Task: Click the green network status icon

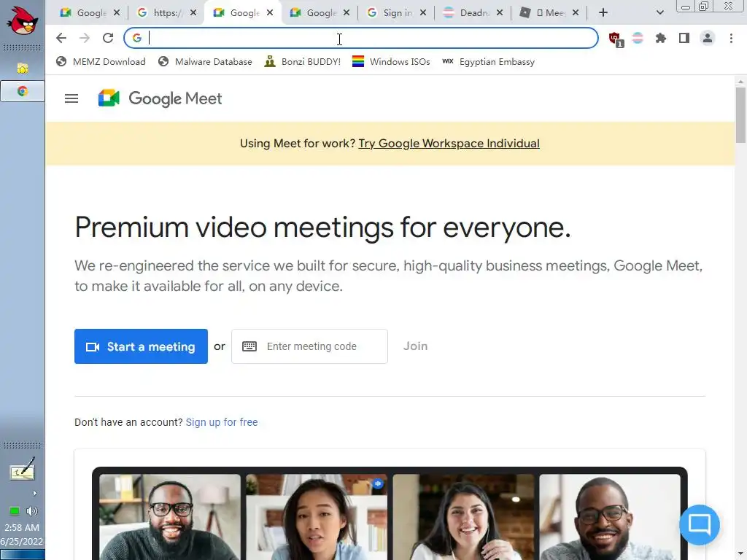Action: click(15, 511)
